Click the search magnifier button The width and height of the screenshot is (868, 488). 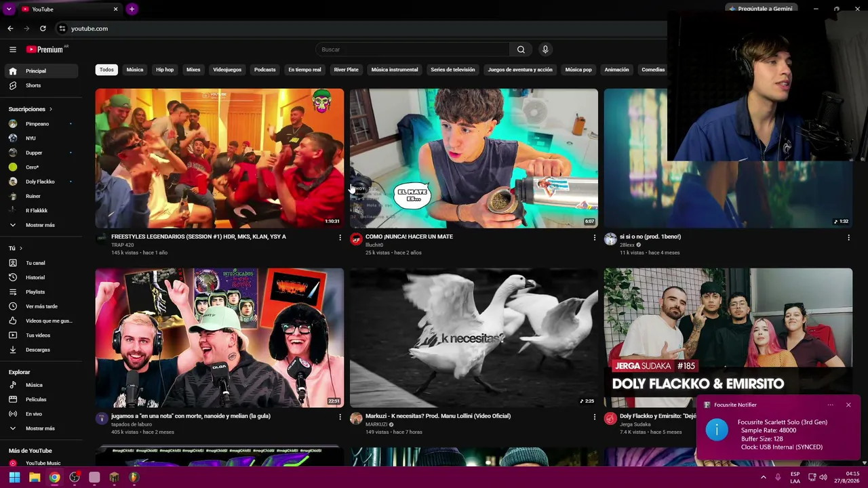(x=521, y=49)
